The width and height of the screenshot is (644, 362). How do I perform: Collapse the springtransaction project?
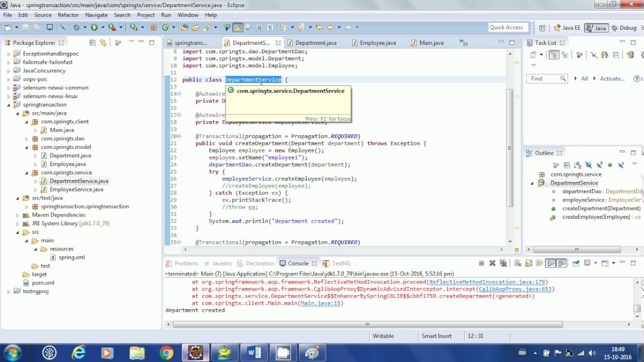click(9, 105)
